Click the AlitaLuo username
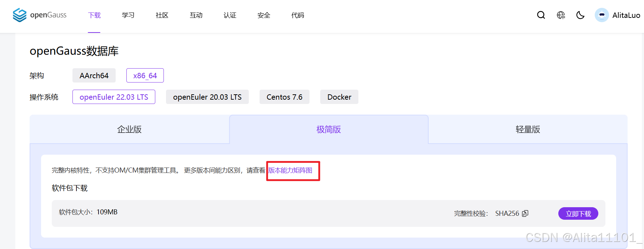The image size is (644, 249). tap(626, 15)
